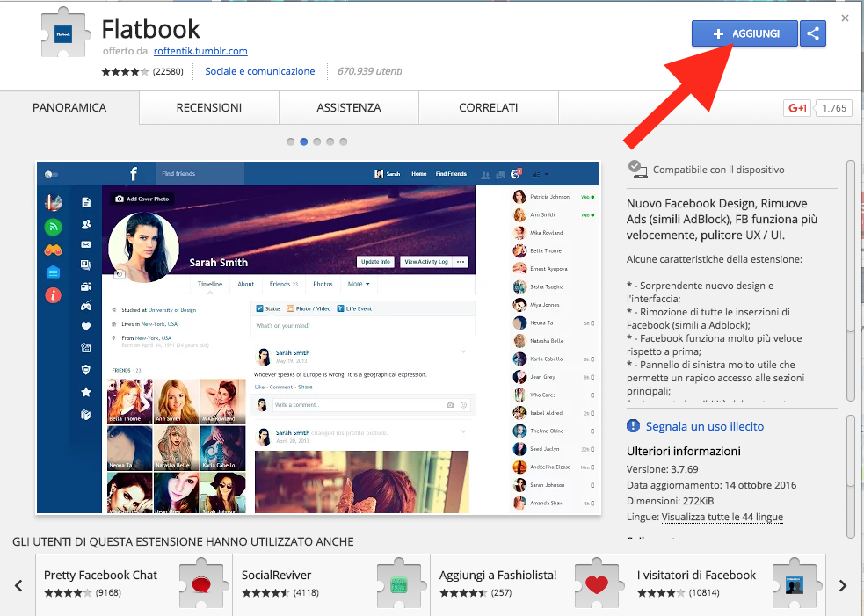The height and width of the screenshot is (616, 864).
Task: Switch to the PANORAMICA tab
Action: [x=69, y=107]
